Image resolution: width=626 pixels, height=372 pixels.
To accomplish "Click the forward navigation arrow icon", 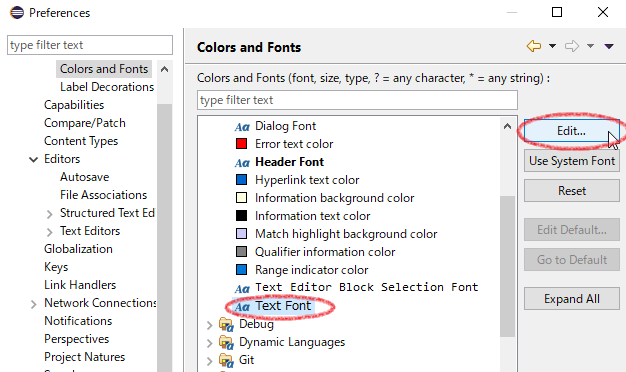I will point(572,46).
